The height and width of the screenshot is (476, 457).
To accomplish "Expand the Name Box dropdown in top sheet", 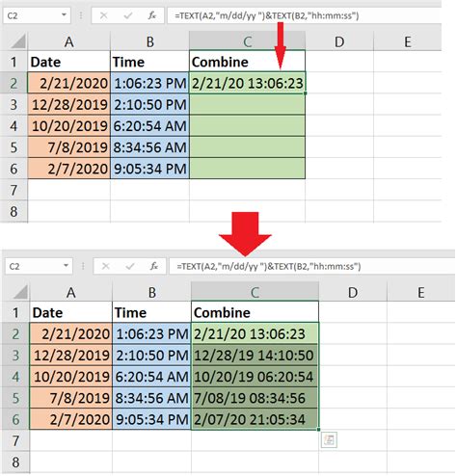I will pos(64,15).
